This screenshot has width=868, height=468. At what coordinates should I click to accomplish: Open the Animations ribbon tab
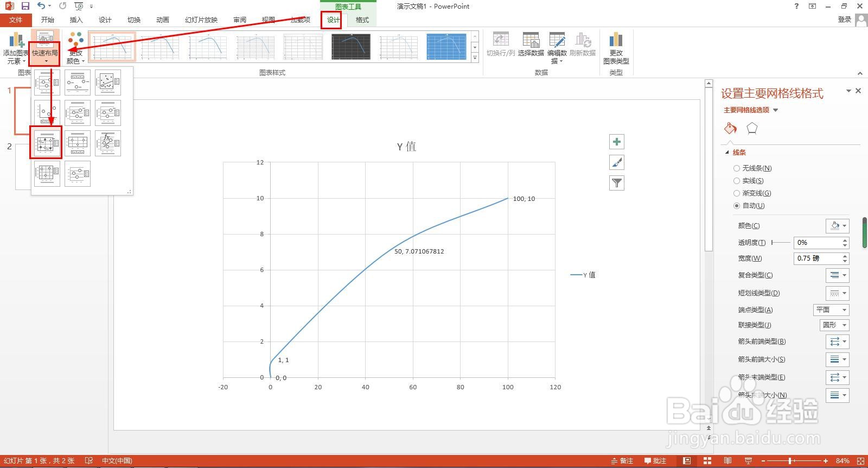click(163, 20)
